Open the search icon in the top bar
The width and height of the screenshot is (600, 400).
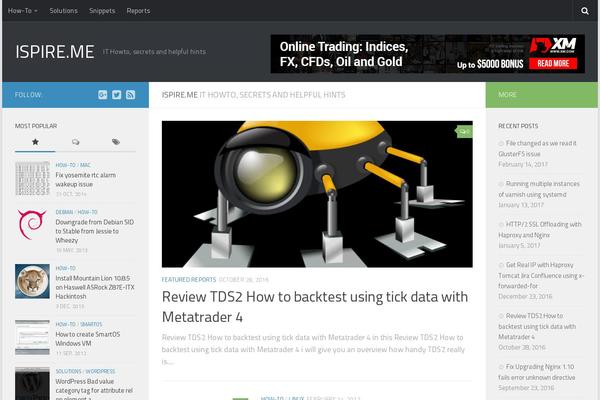[x=585, y=11]
